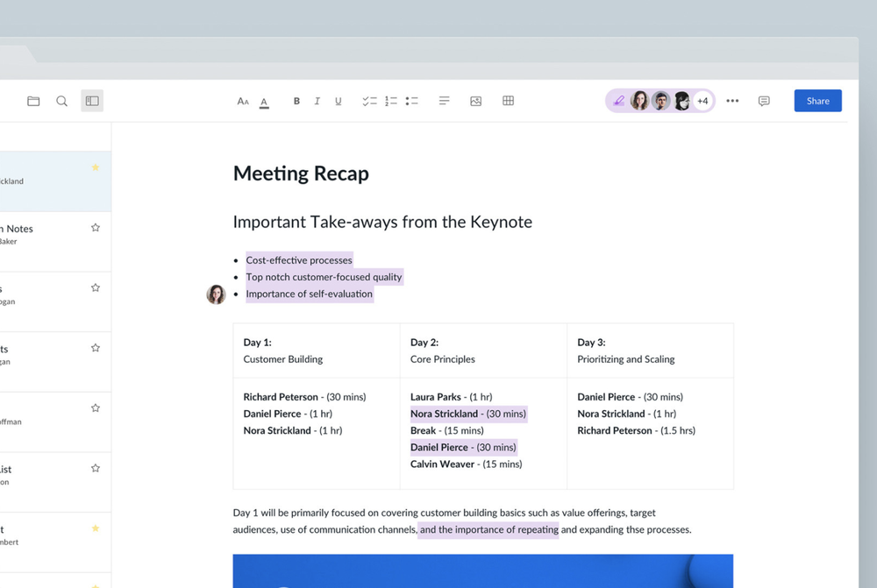
Task: Star the note by author ending 'ogan'
Action: (x=96, y=287)
